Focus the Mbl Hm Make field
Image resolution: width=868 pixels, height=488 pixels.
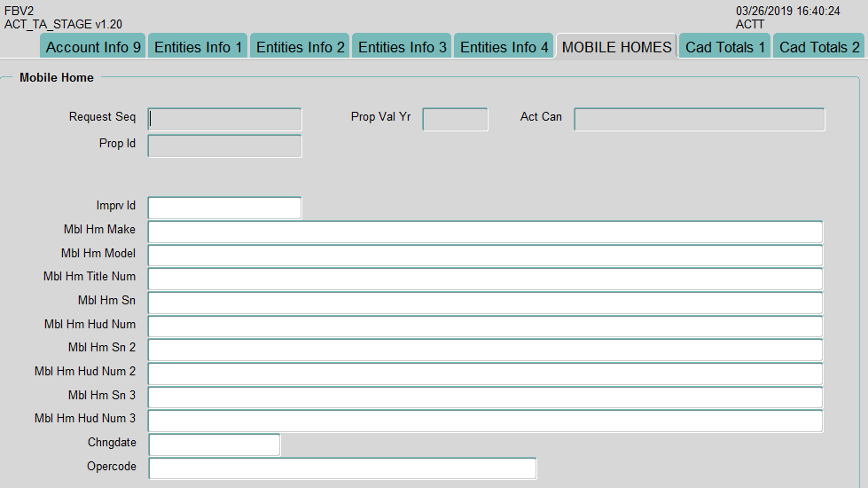pyautogui.click(x=485, y=232)
